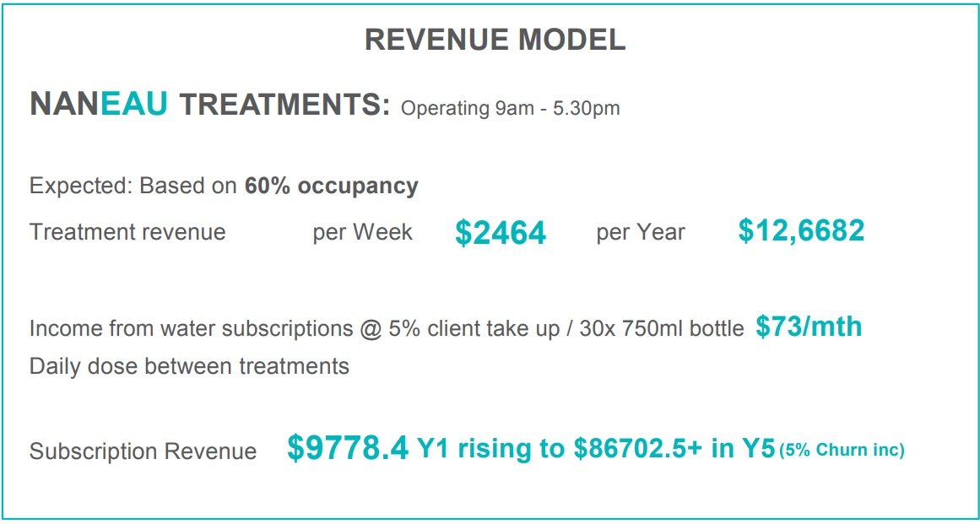Click Operating 9am - 5.30pm text
The image size is (980, 524).
point(510,108)
